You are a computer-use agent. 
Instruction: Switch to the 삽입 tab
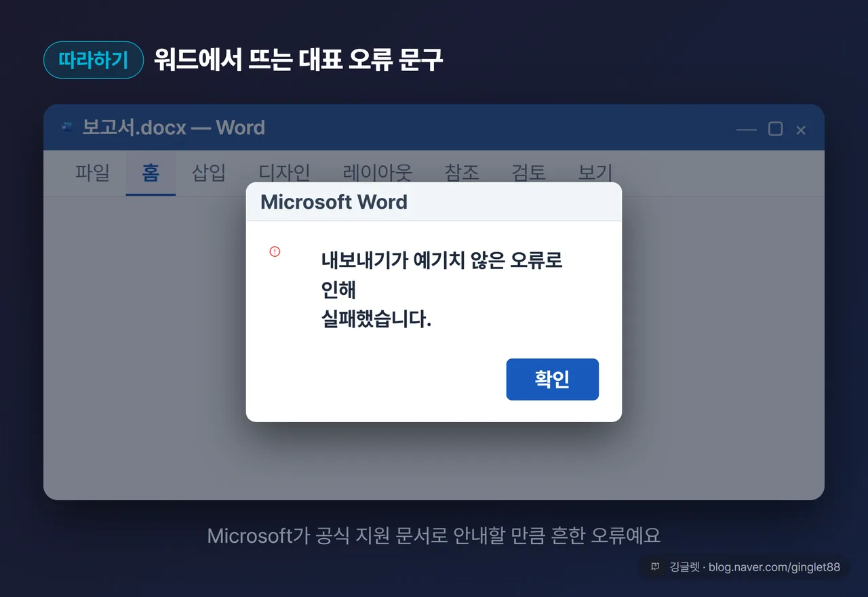pyautogui.click(x=209, y=173)
